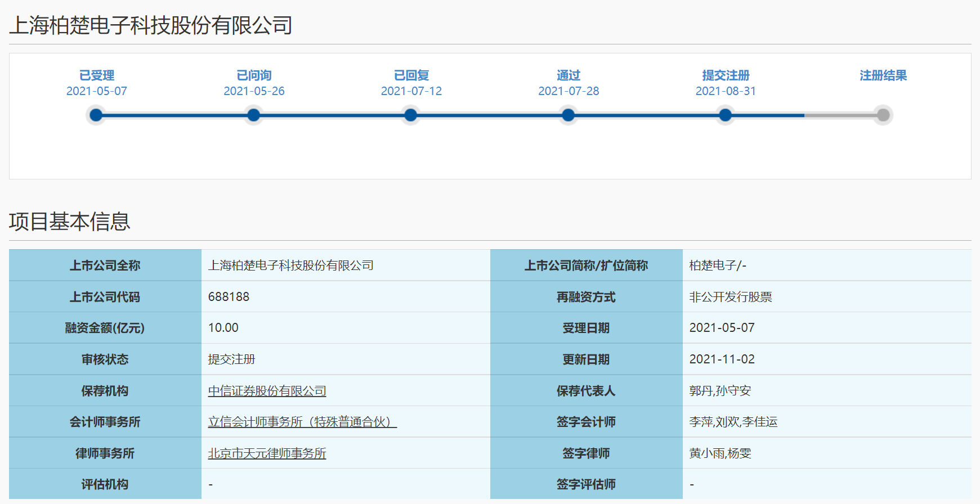Viewport: 980px width, 504px height.
Task: Click the 已受理 timeline dot
Action: click(96, 115)
